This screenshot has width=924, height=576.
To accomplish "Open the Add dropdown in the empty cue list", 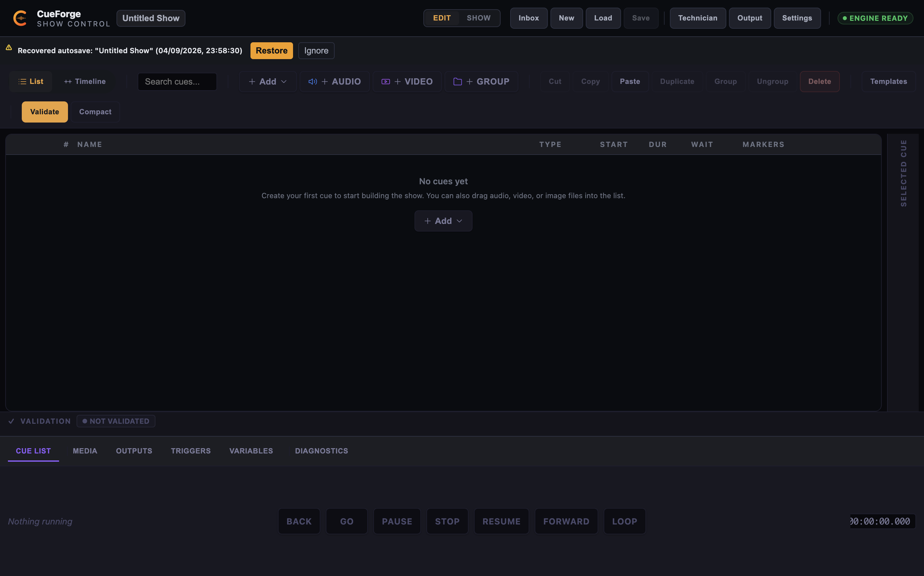I will 443,221.
